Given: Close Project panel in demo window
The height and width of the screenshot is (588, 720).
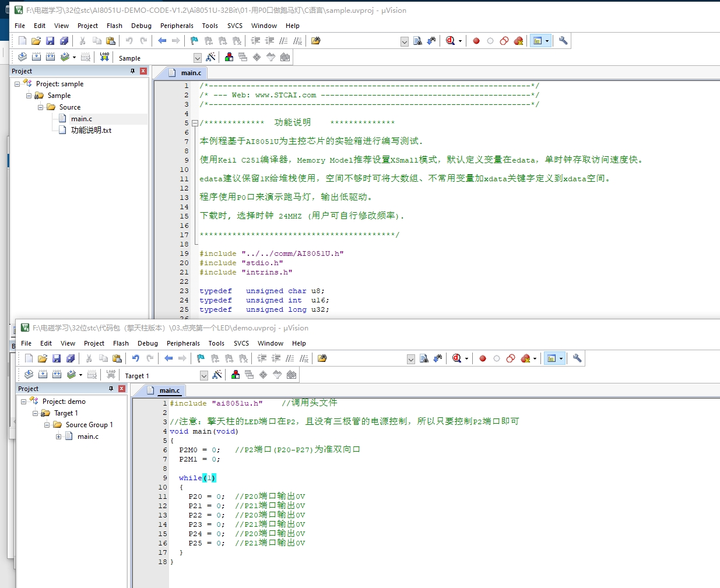Looking at the screenshot, I should coord(122,389).
